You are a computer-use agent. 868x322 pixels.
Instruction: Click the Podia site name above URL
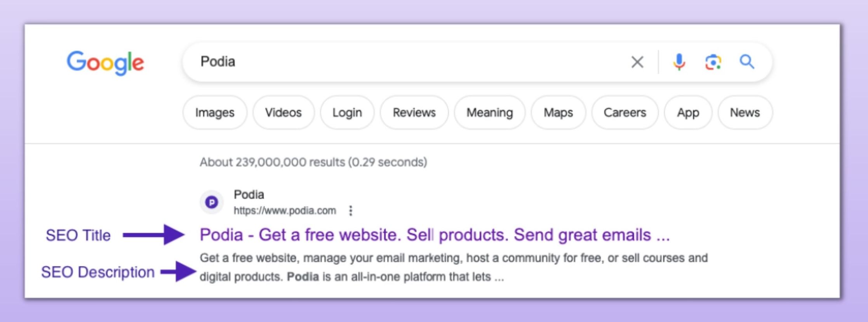249,194
